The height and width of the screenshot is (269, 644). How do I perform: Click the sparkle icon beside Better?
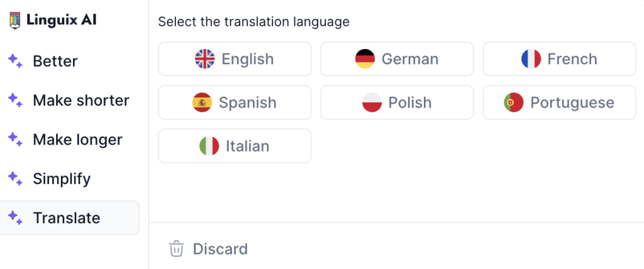(x=15, y=61)
